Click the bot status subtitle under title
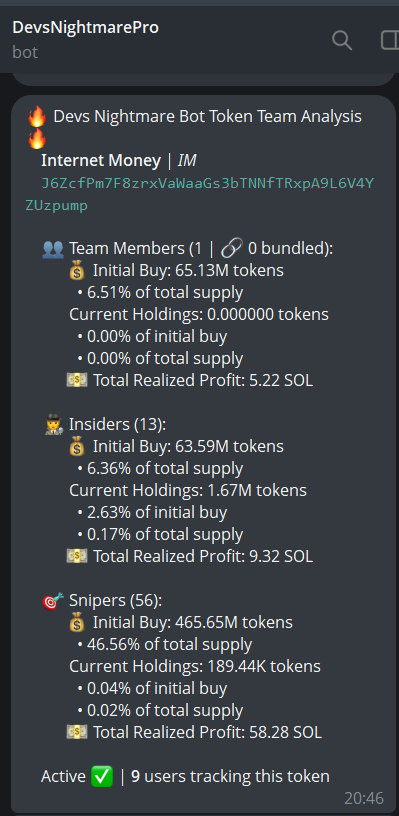This screenshot has height=816, width=399. [25, 53]
